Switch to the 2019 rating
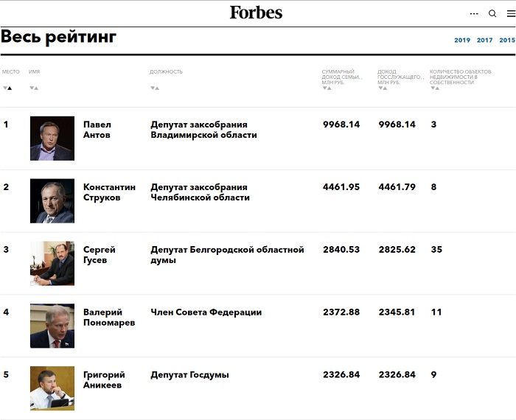 point(462,41)
